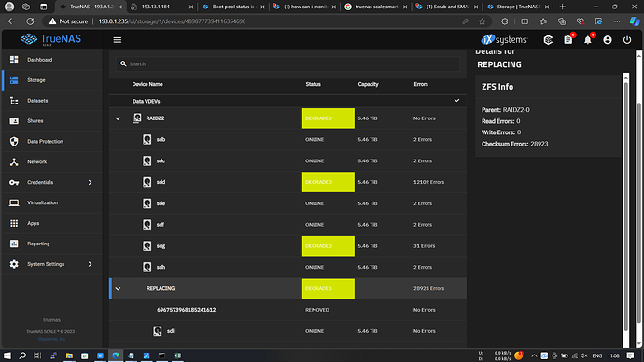Click the TrueNAS logo
This screenshot has height=362, width=644.
click(51, 39)
